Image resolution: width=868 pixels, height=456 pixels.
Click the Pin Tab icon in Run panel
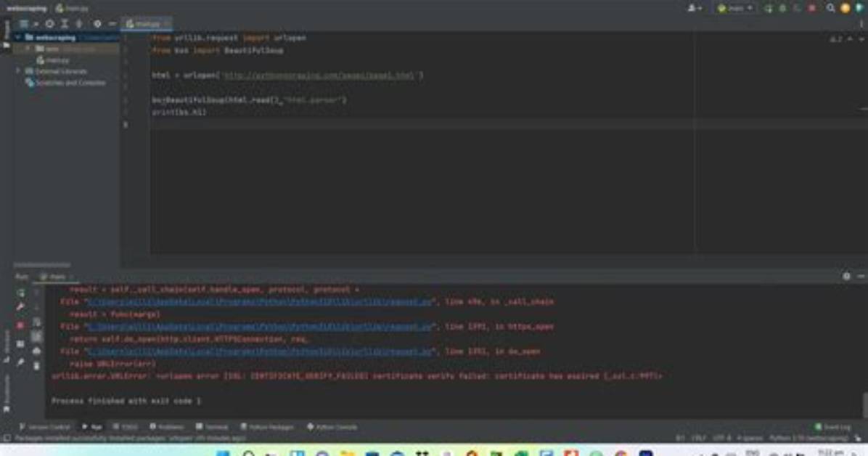tap(20, 362)
